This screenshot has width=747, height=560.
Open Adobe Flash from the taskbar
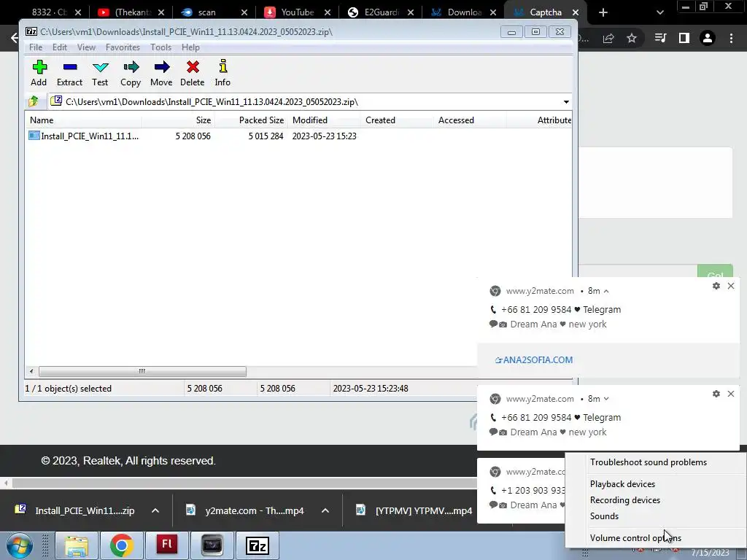(x=167, y=545)
